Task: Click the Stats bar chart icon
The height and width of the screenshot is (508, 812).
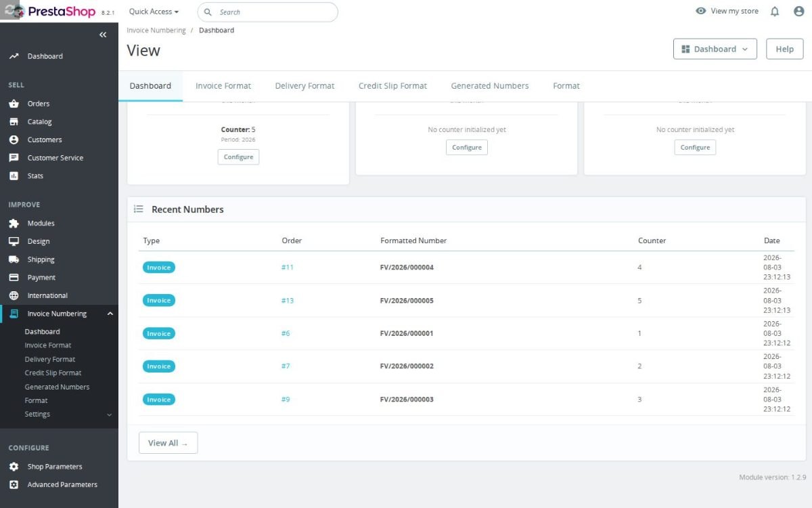Action: click(14, 176)
